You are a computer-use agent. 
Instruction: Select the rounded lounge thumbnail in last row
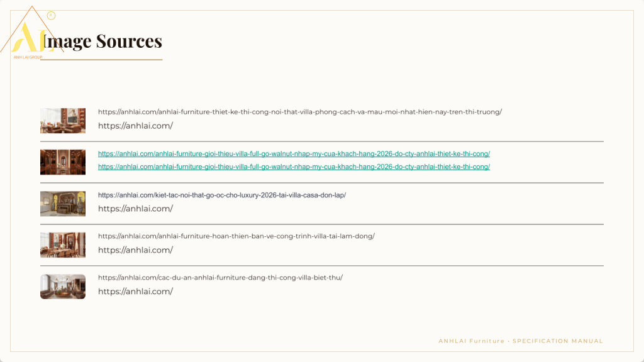(63, 287)
